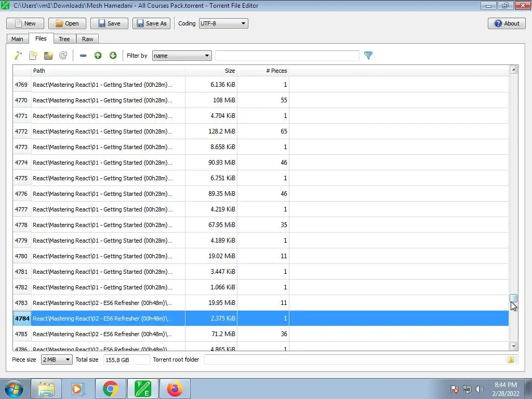The height and width of the screenshot is (399, 532).
Task: Open the media player from the taskbar
Action: (77, 389)
